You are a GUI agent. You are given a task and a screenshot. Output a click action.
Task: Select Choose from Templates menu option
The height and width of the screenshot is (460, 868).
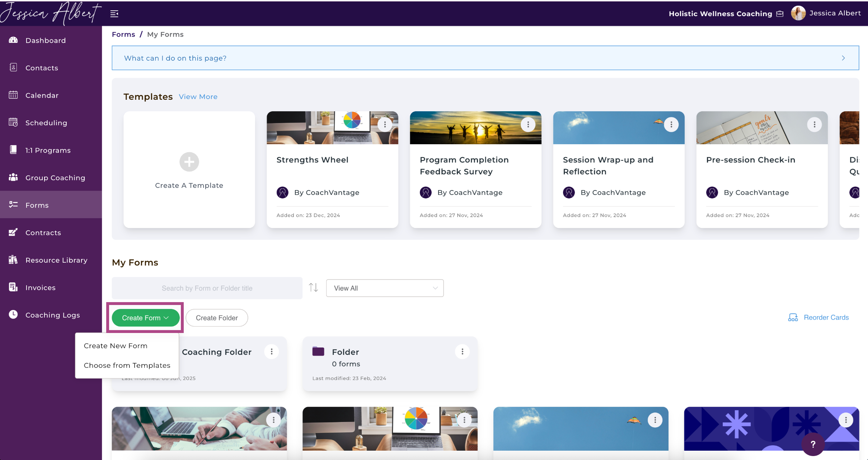[127, 365]
